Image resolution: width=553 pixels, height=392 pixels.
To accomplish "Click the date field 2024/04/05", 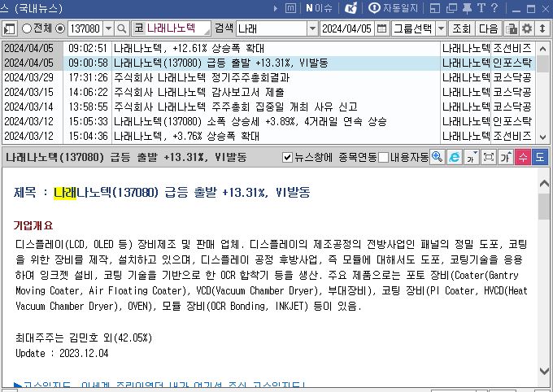I will pos(347,28).
